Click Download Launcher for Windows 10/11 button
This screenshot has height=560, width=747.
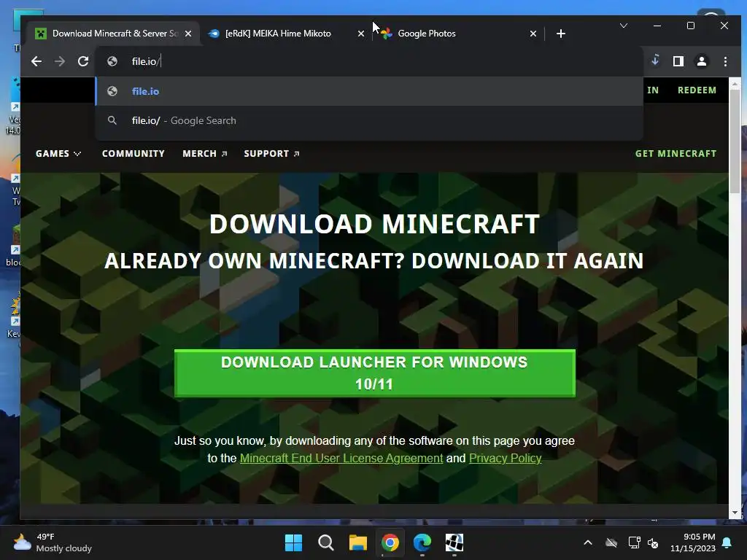(375, 373)
